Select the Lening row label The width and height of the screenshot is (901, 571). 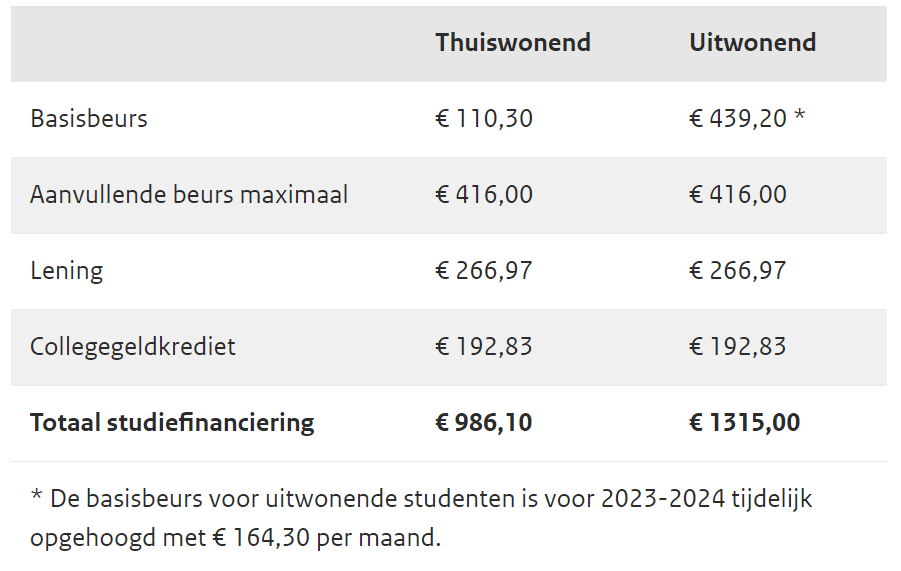(x=67, y=271)
